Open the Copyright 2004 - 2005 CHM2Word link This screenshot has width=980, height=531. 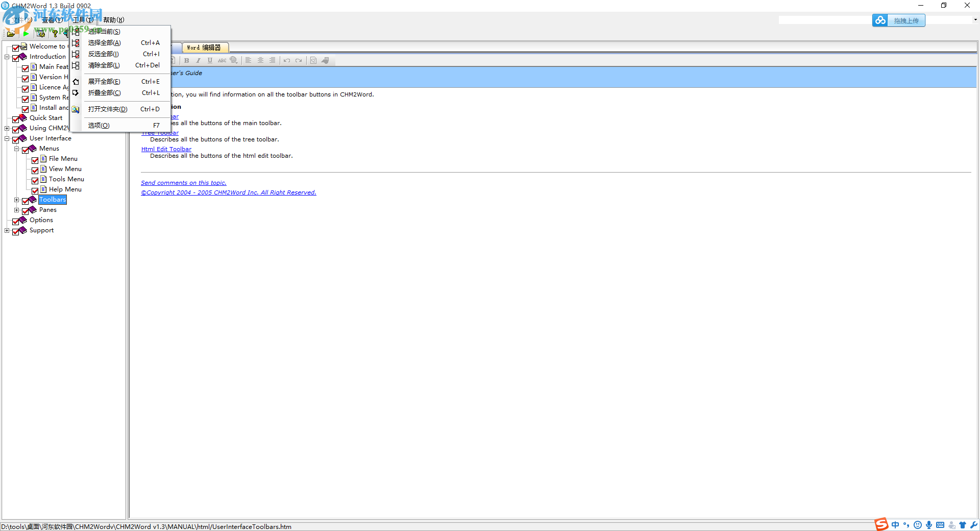click(x=229, y=192)
